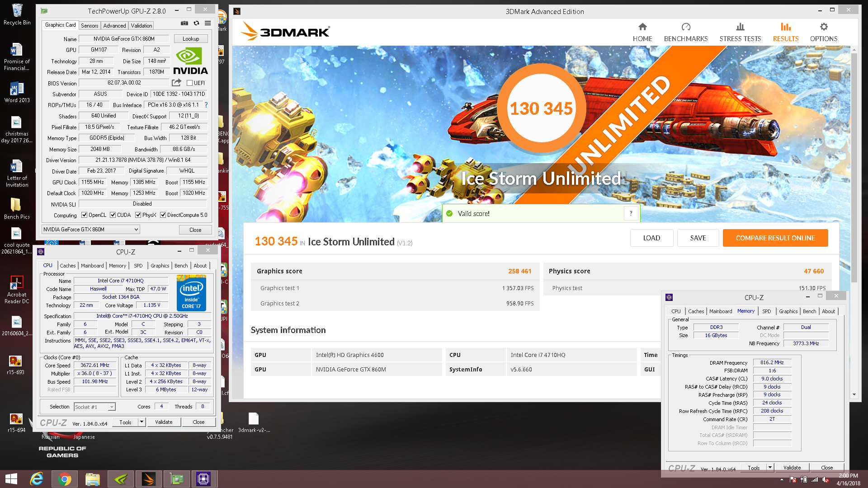The width and height of the screenshot is (868, 488).
Task: Click the Physics score value 47 660
Action: (814, 271)
